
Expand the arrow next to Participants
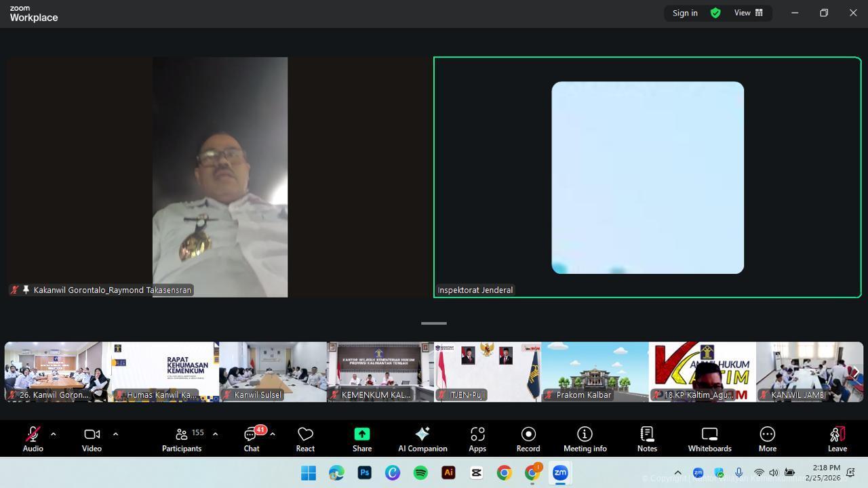pos(215,434)
